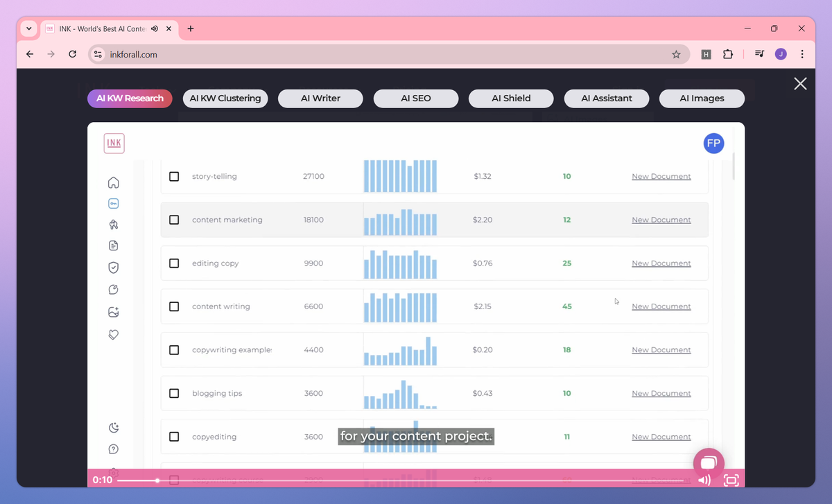Go back in browser
This screenshot has width=832, height=504.
[30, 54]
